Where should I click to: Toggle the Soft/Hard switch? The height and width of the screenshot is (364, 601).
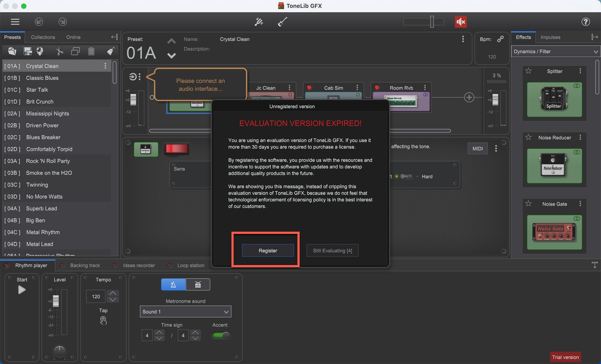click(x=406, y=176)
